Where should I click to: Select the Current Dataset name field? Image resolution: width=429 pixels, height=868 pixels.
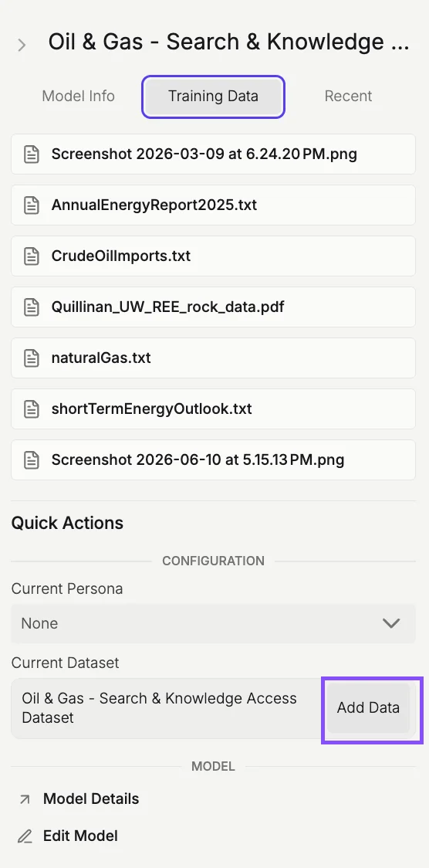click(167, 708)
